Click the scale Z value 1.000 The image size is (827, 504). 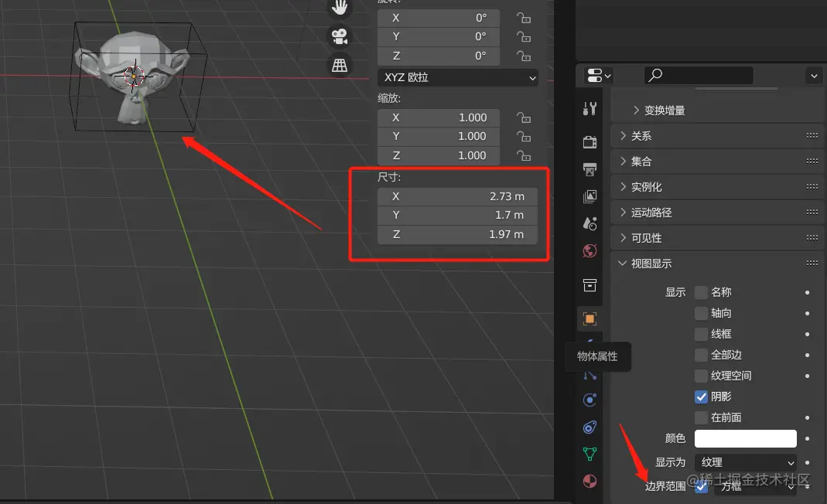[x=439, y=155]
